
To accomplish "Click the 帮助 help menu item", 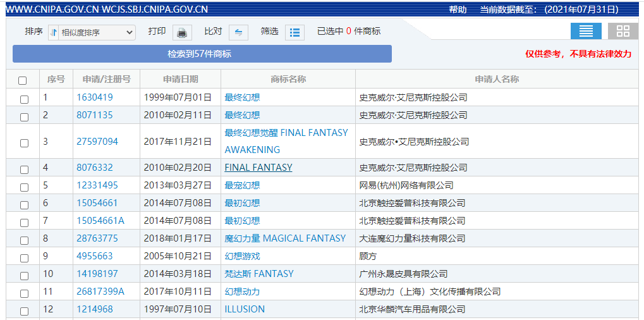I will 458,9.
